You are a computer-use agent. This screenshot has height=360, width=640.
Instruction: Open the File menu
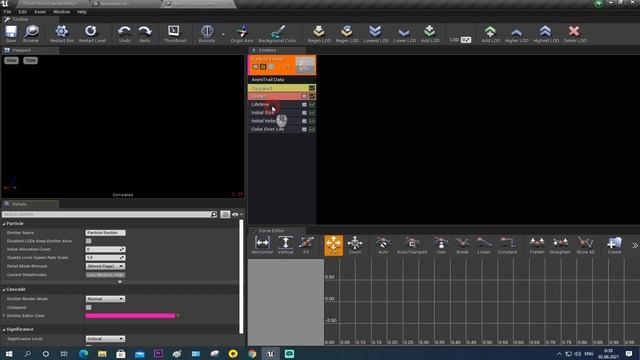point(7,12)
